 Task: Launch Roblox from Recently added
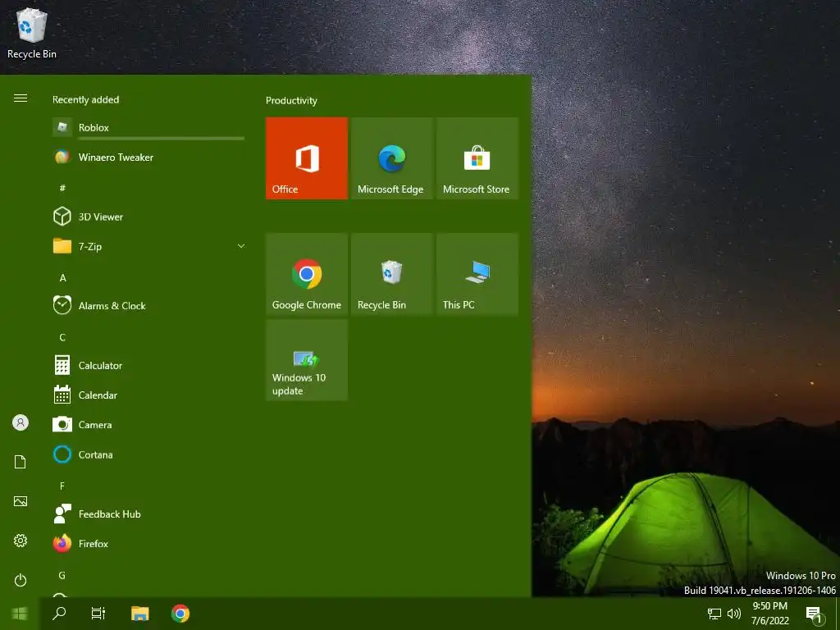148,127
